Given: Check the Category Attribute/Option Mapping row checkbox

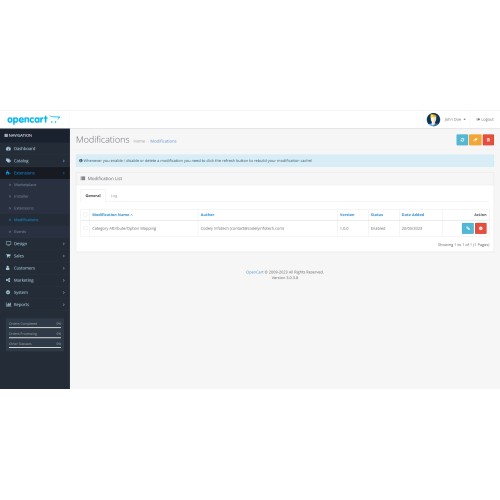Looking at the screenshot, I should (85, 228).
